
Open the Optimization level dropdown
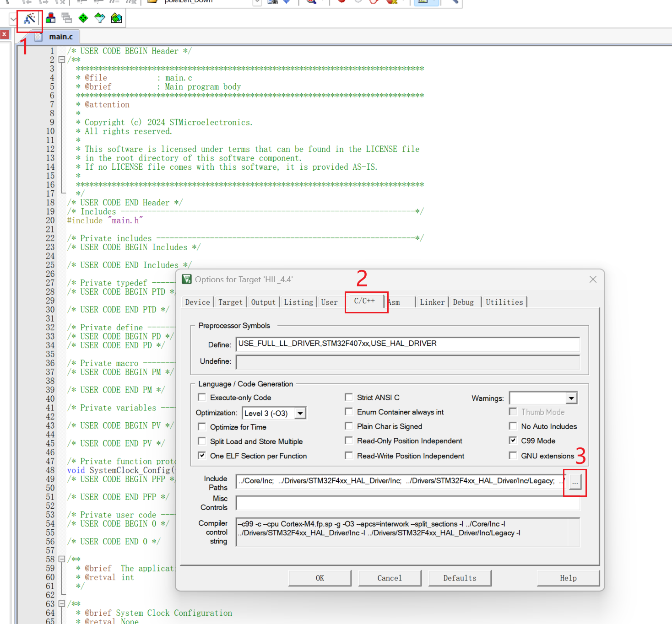301,413
